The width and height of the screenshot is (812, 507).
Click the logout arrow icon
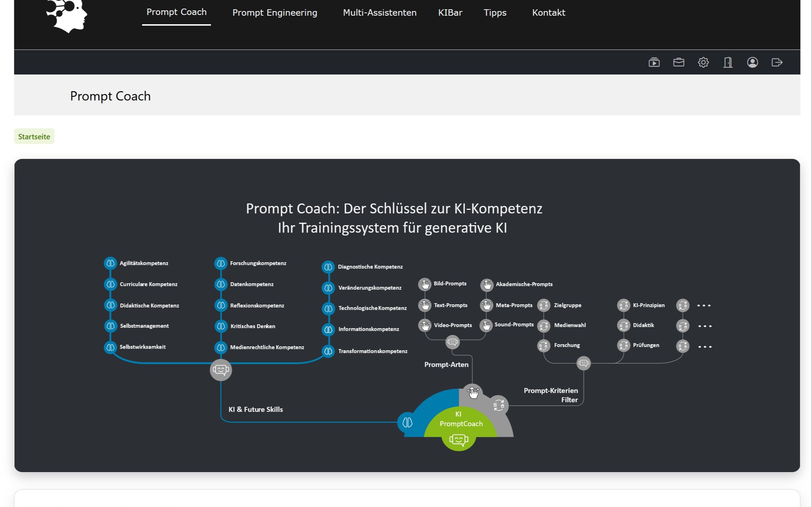777,62
